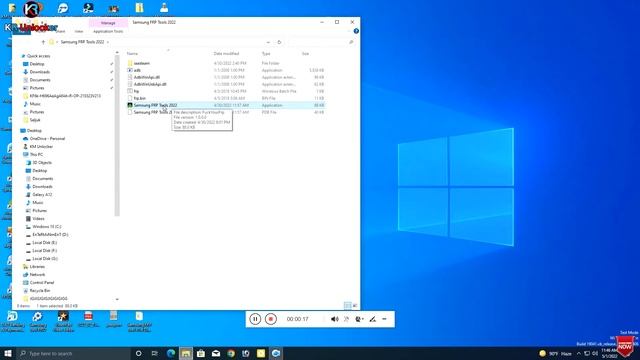Sort files by Size column
Screen dimensions: 640x360
point(305,53)
